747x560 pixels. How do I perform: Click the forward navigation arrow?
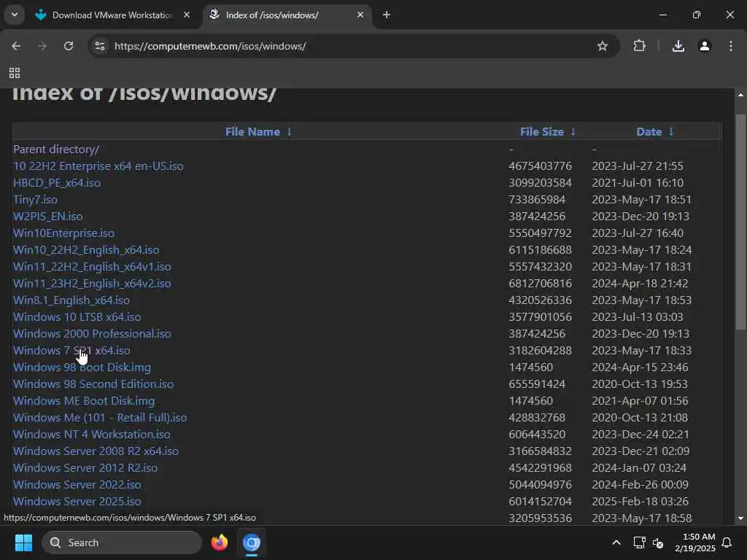(42, 46)
